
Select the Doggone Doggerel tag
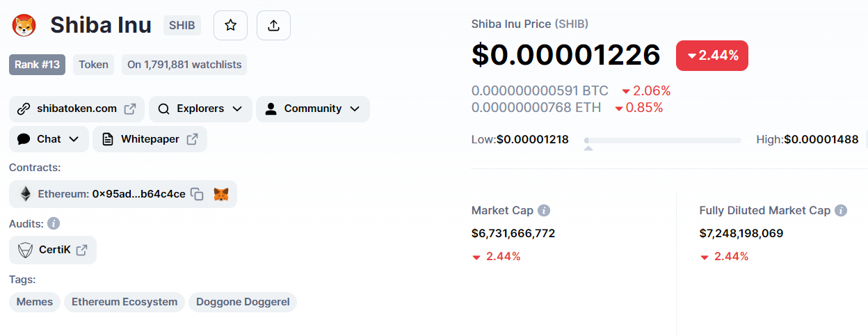(x=243, y=302)
